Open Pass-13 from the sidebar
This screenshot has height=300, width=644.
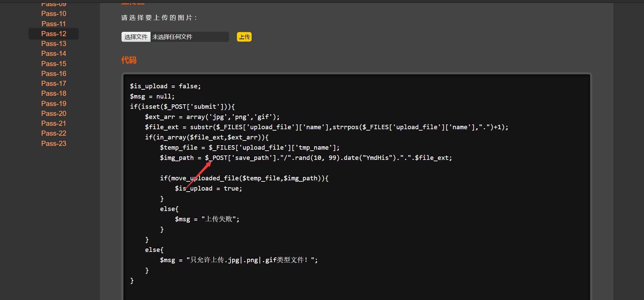(x=54, y=44)
